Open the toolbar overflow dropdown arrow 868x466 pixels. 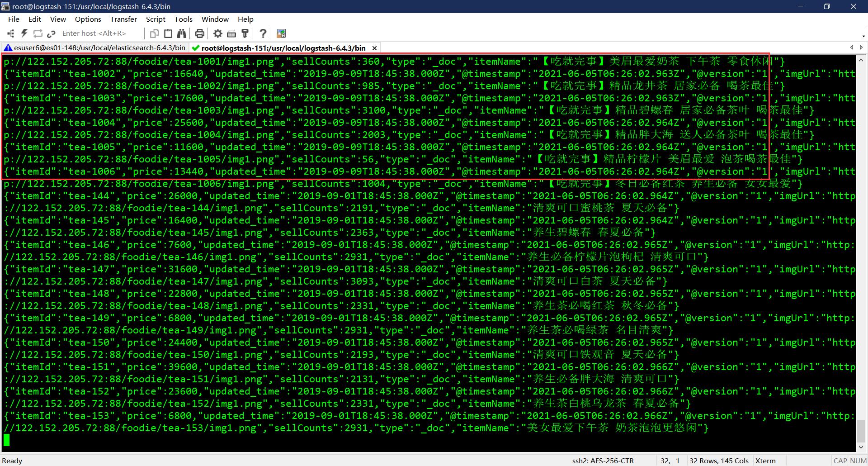coord(863,36)
